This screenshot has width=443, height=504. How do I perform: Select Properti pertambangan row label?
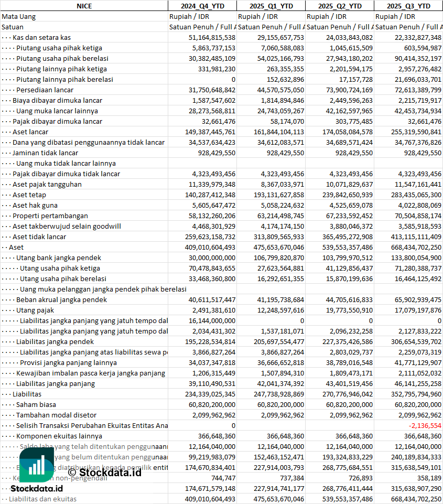(x=50, y=216)
